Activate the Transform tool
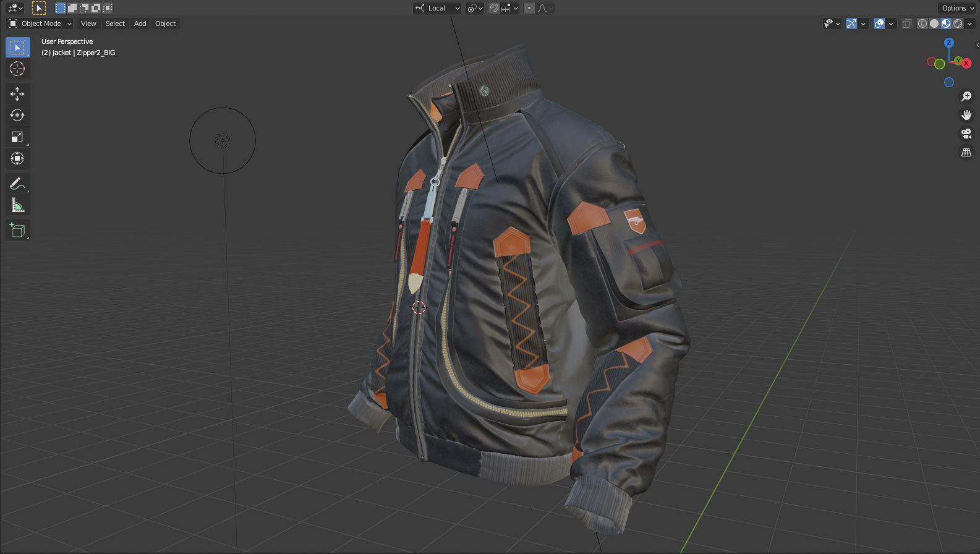 tap(17, 159)
